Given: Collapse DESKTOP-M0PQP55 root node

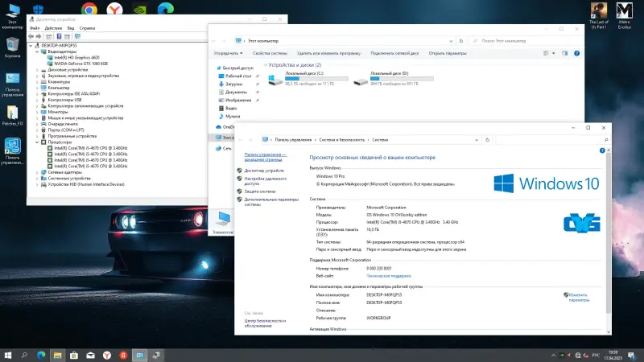Looking at the screenshot, I should click(31, 46).
